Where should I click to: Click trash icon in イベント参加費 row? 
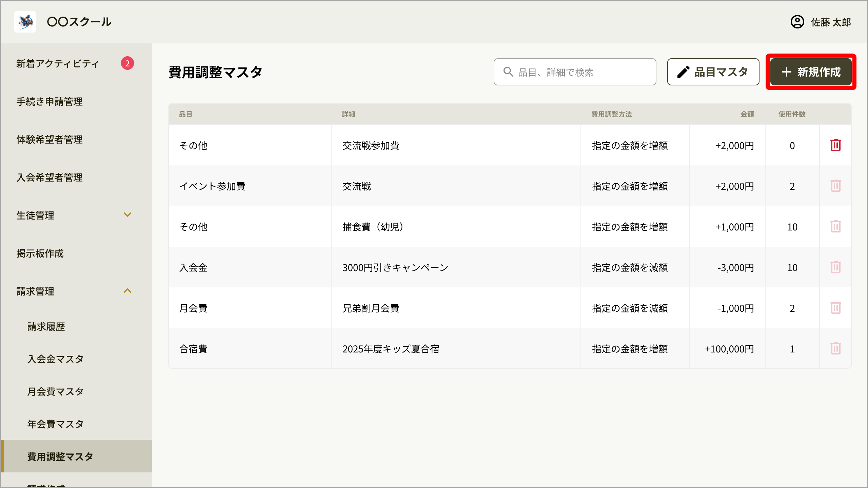pos(835,186)
